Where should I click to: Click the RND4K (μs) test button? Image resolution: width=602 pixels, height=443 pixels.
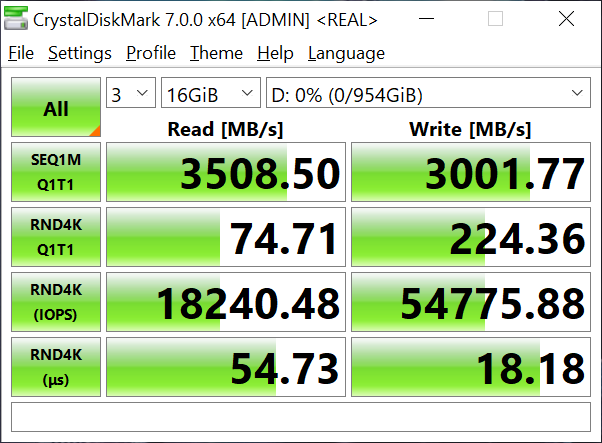tap(56, 367)
